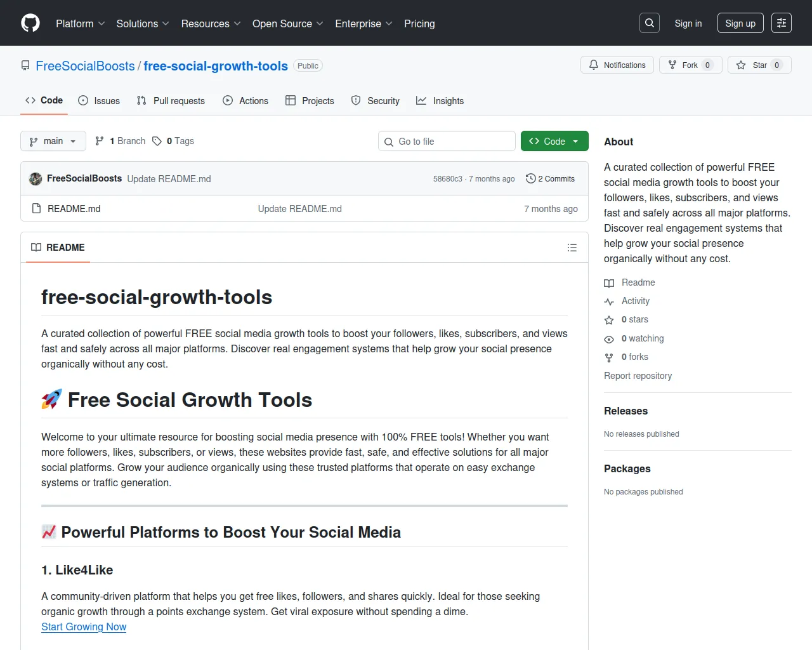Switch to the Issues tab
Image resolution: width=812 pixels, height=650 pixels.
[99, 101]
